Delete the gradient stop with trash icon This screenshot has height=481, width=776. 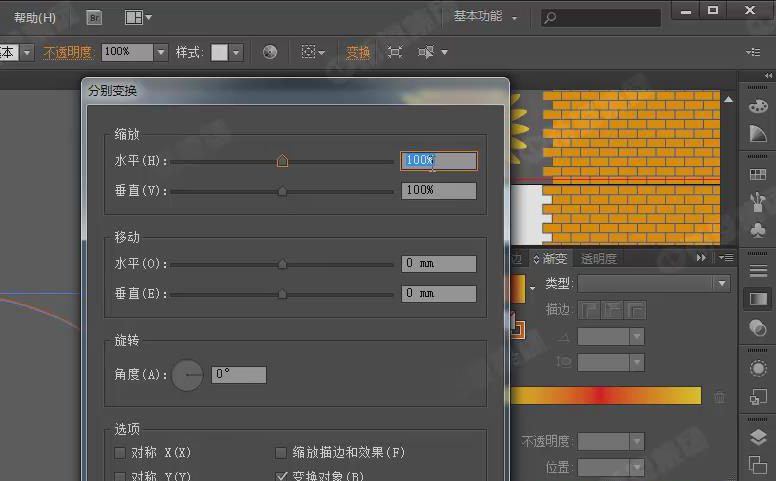tap(719, 397)
